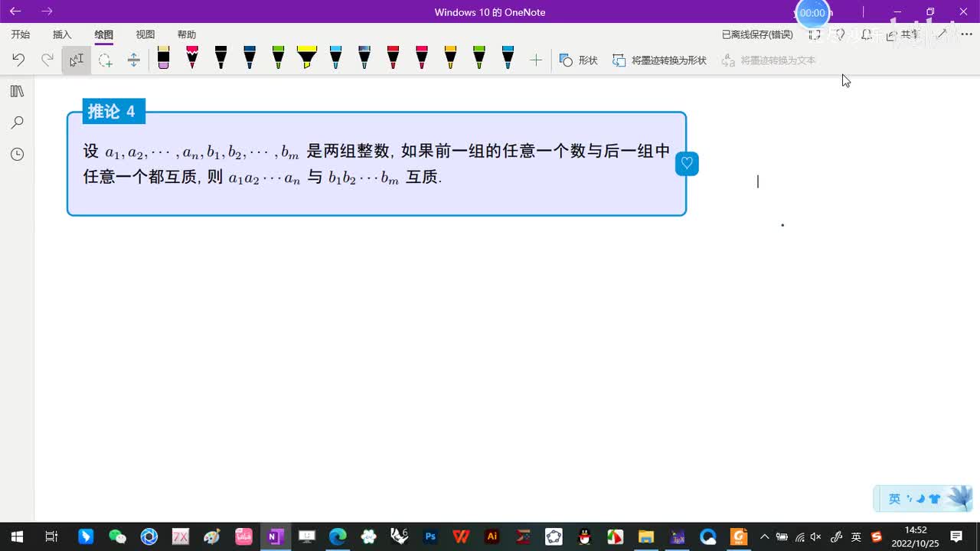Image resolution: width=980 pixels, height=551 pixels.
Task: Switch to the 开始 tab
Action: coord(21,34)
